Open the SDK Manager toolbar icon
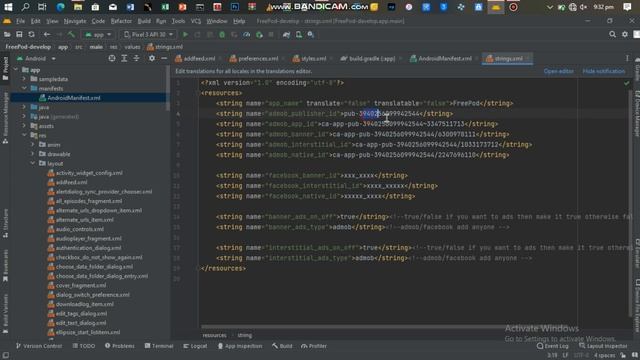 click(x=311, y=35)
